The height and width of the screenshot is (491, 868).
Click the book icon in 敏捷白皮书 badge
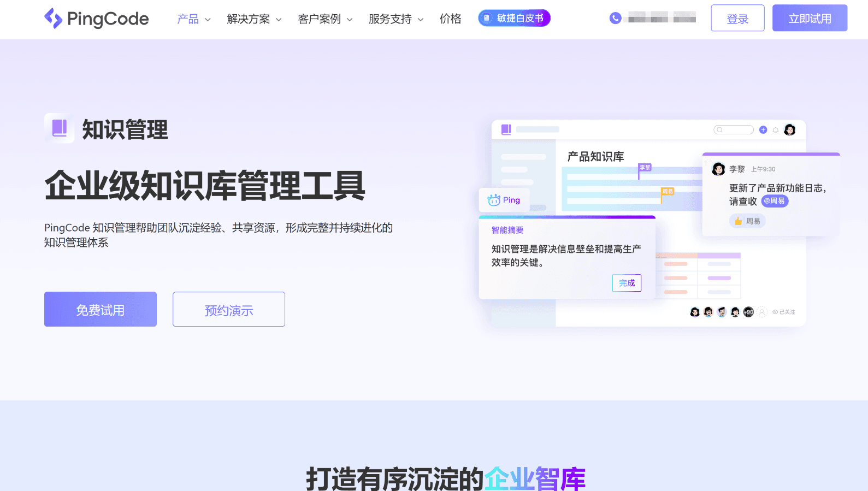(487, 18)
